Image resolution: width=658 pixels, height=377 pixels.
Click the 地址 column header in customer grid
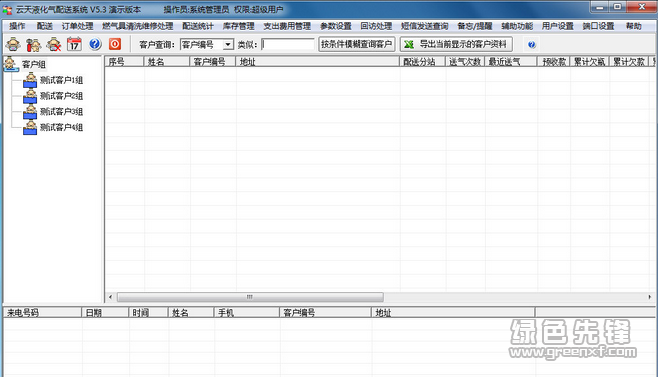pyautogui.click(x=317, y=62)
